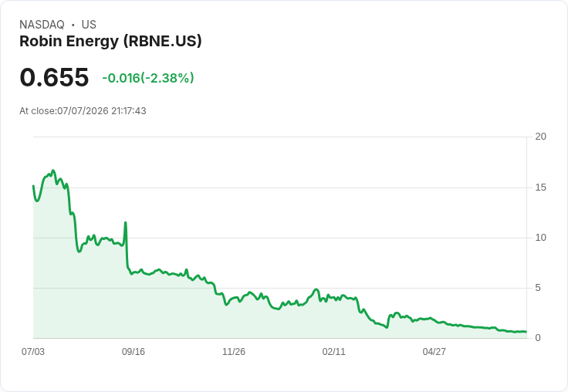
Task: Click the 0 price axis label
Action: (538, 338)
